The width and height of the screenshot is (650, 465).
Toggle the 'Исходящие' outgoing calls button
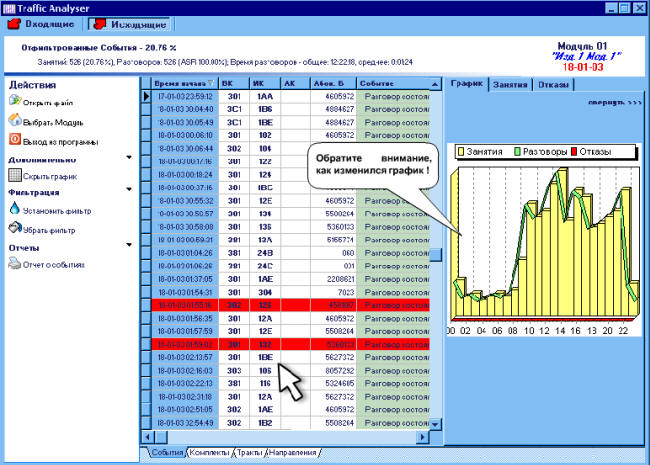tap(128, 24)
